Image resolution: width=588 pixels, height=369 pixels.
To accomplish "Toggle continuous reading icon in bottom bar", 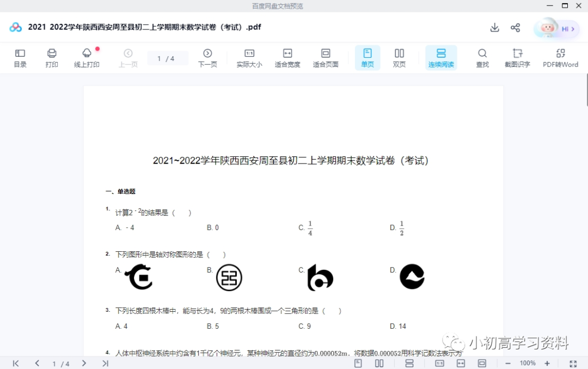I will point(409,363).
